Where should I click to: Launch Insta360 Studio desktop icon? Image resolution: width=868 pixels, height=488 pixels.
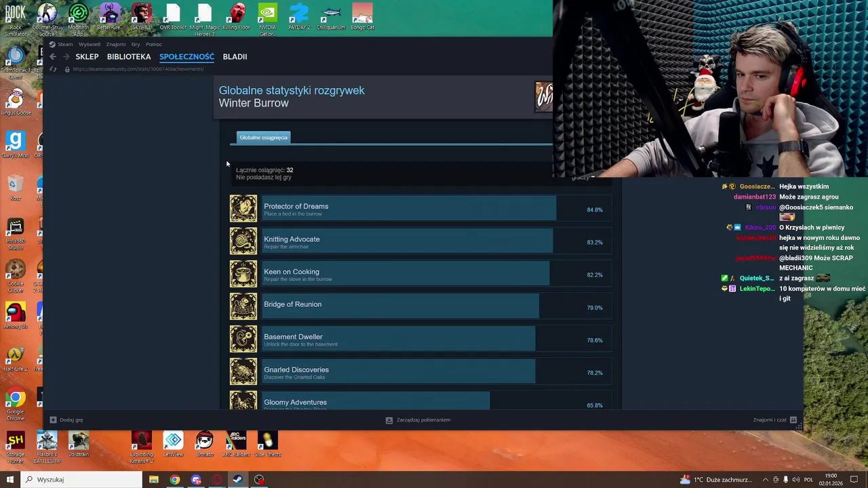(15, 235)
